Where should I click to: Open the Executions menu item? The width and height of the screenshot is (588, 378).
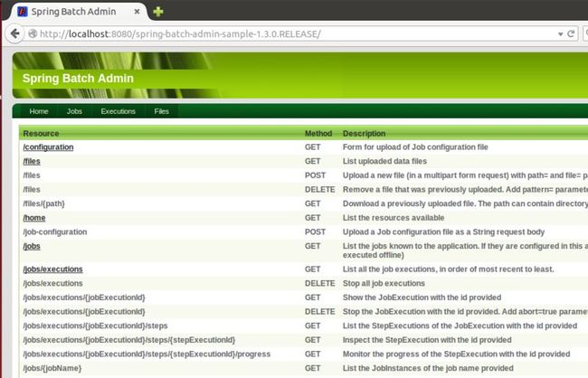[118, 111]
